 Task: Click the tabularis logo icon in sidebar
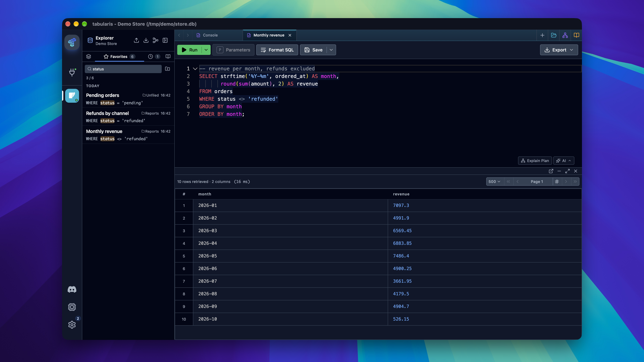[72, 42]
